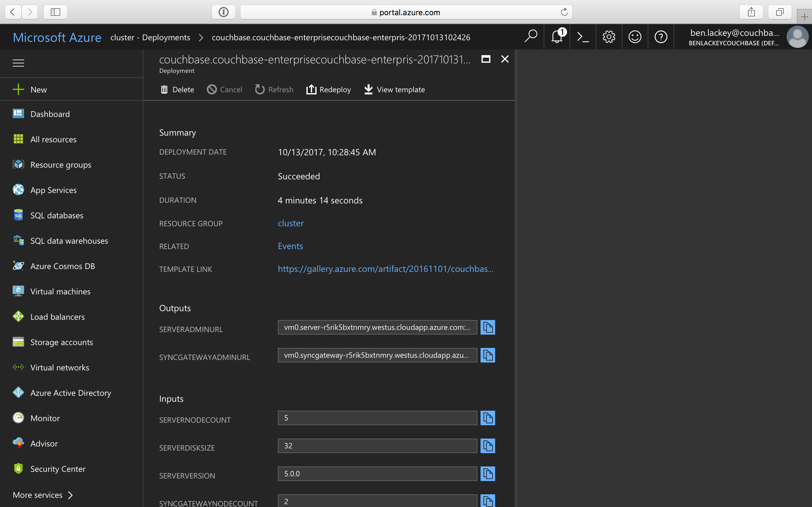Open the help question mark icon
The width and height of the screenshot is (812, 507).
pos(661,36)
